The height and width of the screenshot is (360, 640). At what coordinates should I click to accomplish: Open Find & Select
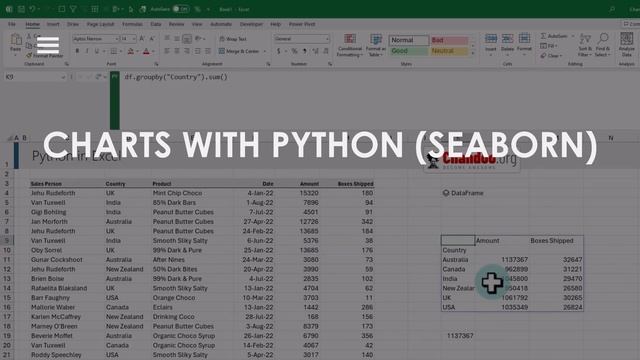602,45
